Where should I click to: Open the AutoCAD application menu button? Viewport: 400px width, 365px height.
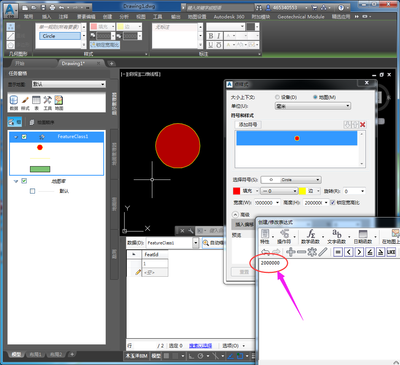click(x=11, y=10)
